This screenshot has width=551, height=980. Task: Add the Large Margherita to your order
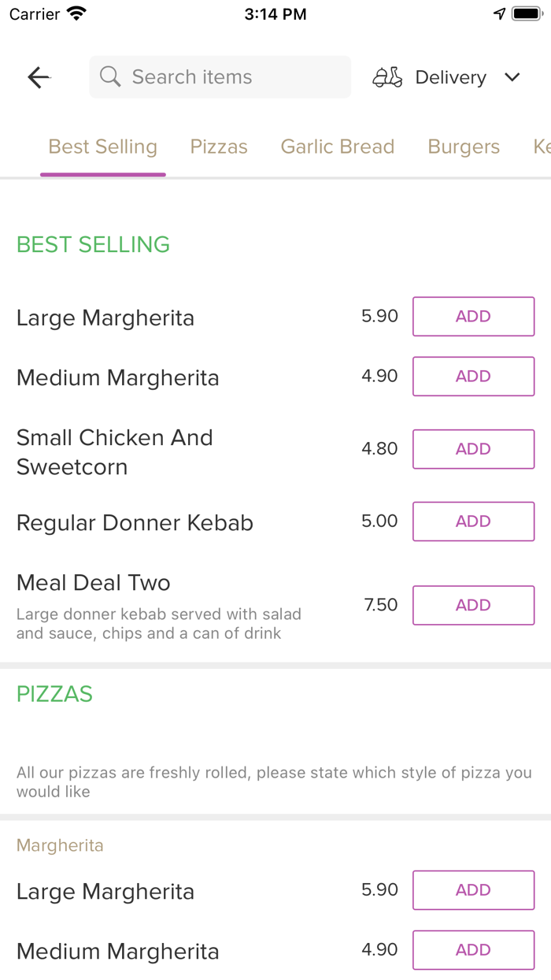[x=473, y=316]
